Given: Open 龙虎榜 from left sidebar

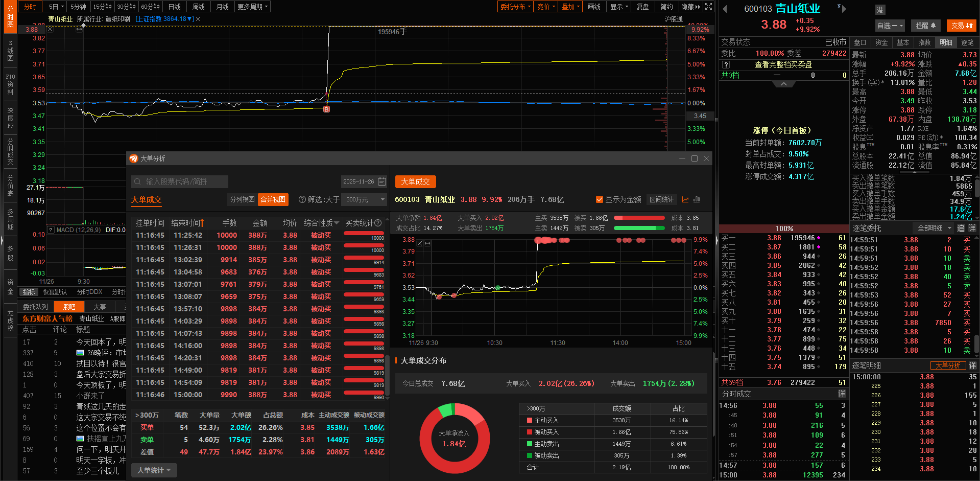Looking at the screenshot, I should click(11, 320).
